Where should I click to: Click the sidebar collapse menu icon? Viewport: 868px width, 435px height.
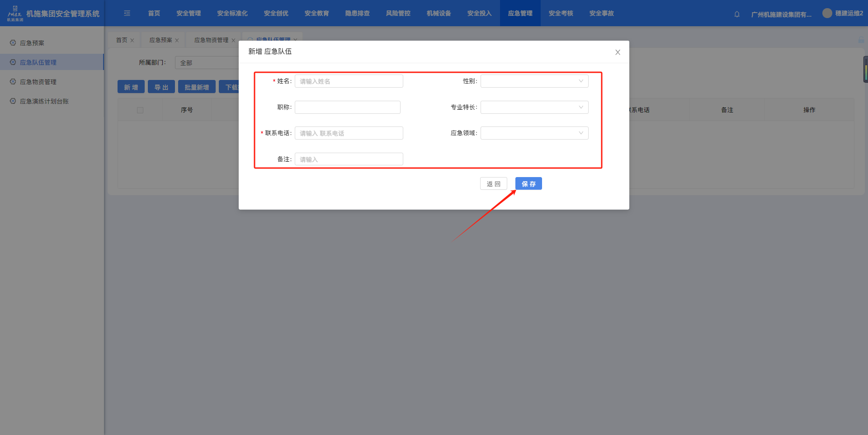pos(127,14)
